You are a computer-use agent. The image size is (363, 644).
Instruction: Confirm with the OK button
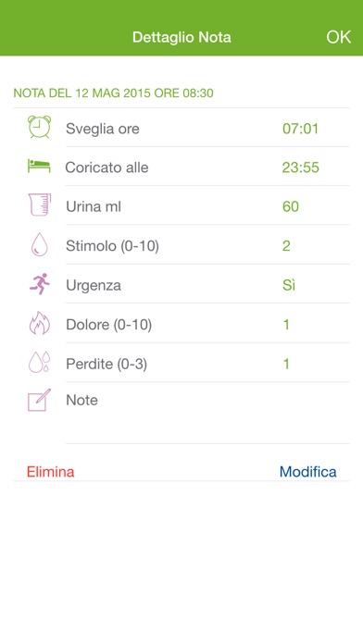339,37
